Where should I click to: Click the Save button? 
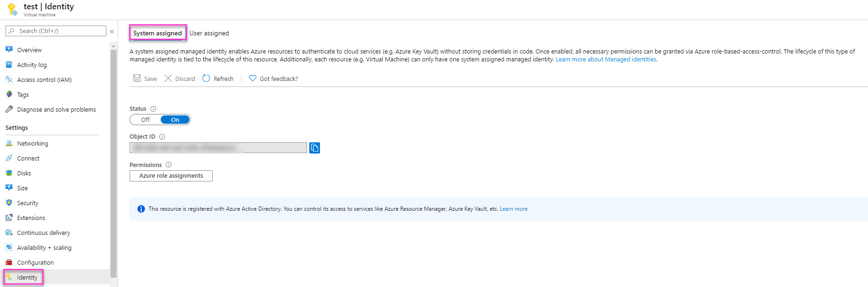coord(145,79)
